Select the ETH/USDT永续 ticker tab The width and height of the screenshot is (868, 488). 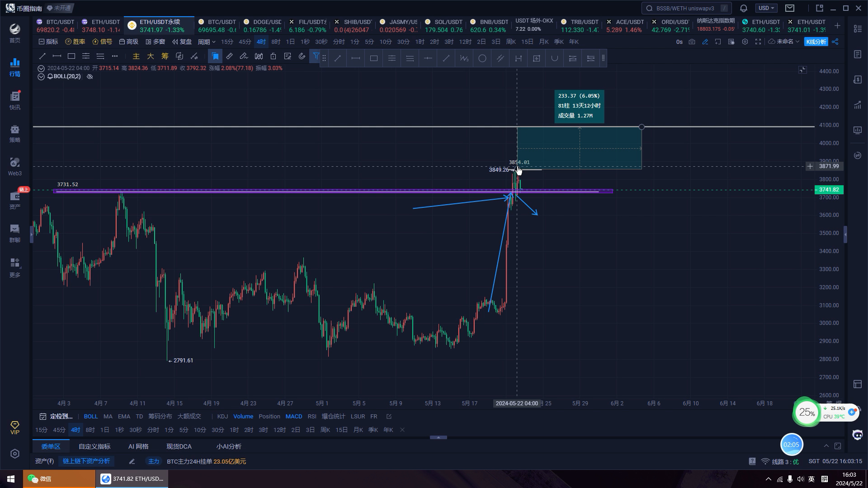[x=160, y=26]
